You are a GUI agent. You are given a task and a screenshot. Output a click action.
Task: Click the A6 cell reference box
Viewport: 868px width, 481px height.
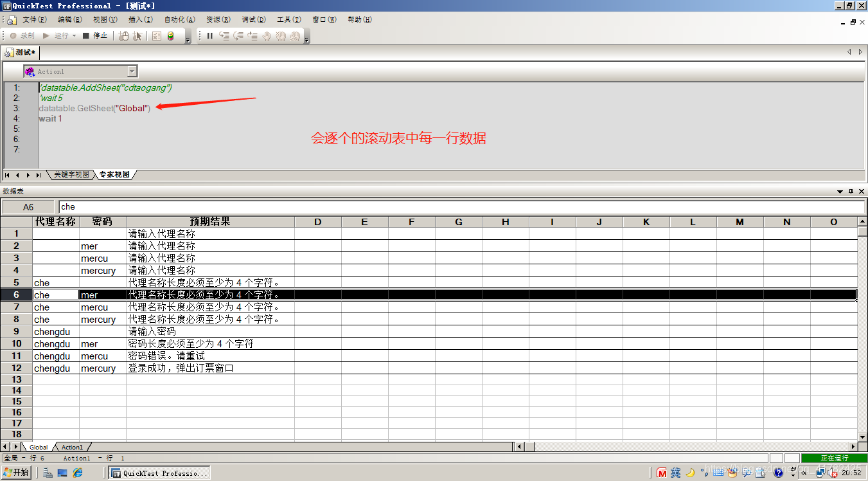coord(28,207)
